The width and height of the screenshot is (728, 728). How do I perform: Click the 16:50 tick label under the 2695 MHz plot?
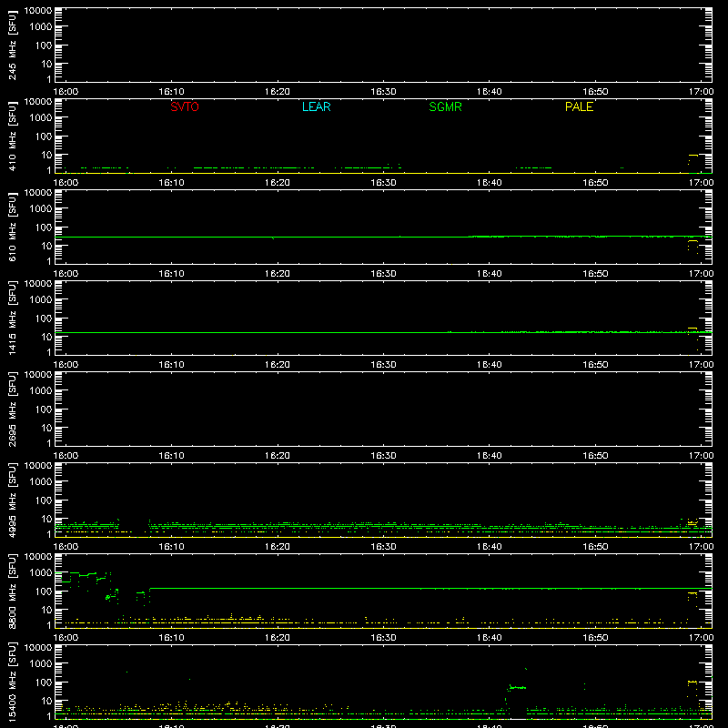[x=595, y=456]
